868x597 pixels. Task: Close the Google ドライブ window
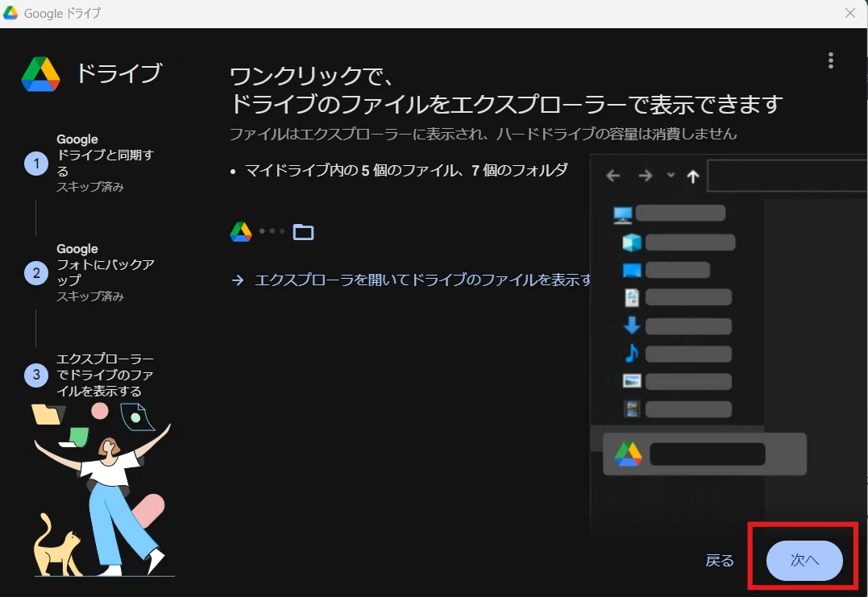coord(849,13)
